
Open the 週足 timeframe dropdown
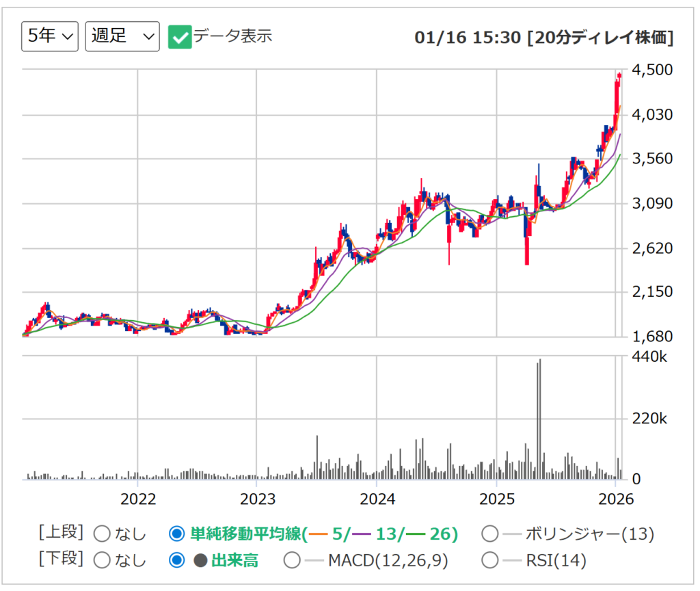tap(122, 36)
